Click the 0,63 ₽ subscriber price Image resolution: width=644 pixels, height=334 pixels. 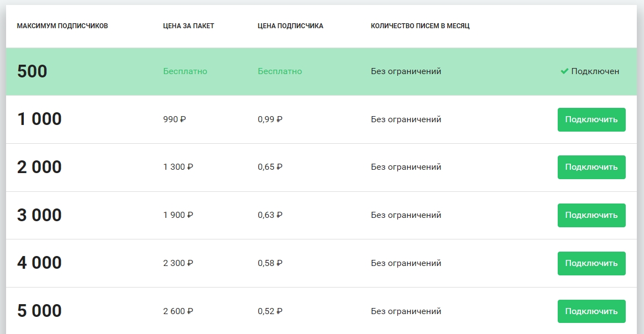(x=270, y=215)
